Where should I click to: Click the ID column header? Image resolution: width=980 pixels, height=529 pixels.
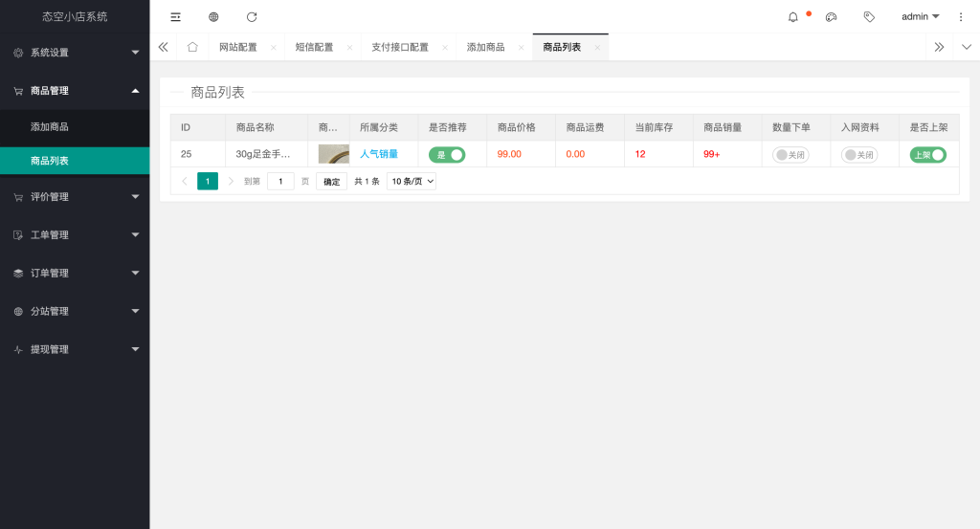coord(197,127)
